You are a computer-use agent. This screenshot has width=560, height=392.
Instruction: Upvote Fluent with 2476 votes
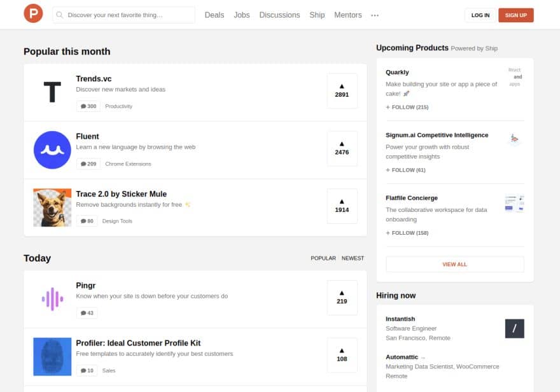(x=342, y=148)
